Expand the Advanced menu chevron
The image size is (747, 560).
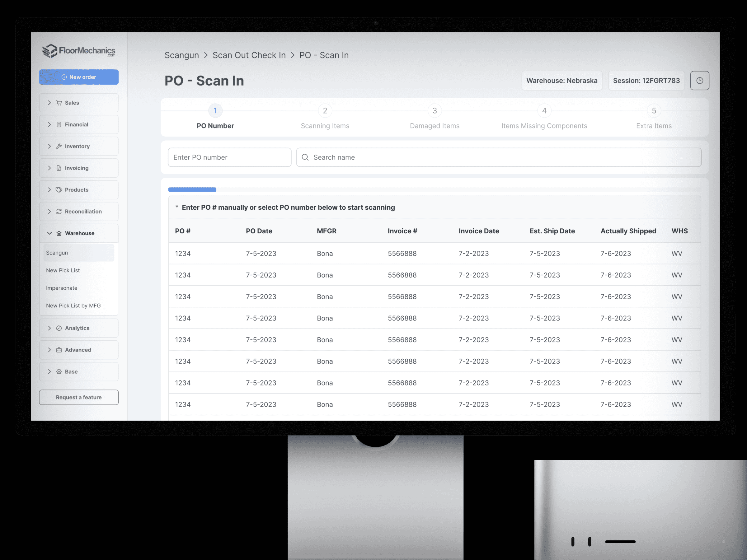tap(49, 350)
